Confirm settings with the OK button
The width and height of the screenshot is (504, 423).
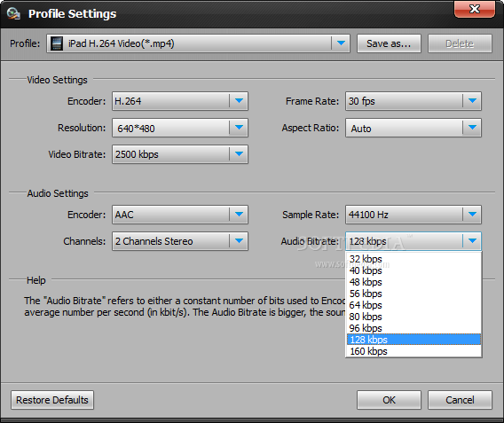[x=389, y=400]
